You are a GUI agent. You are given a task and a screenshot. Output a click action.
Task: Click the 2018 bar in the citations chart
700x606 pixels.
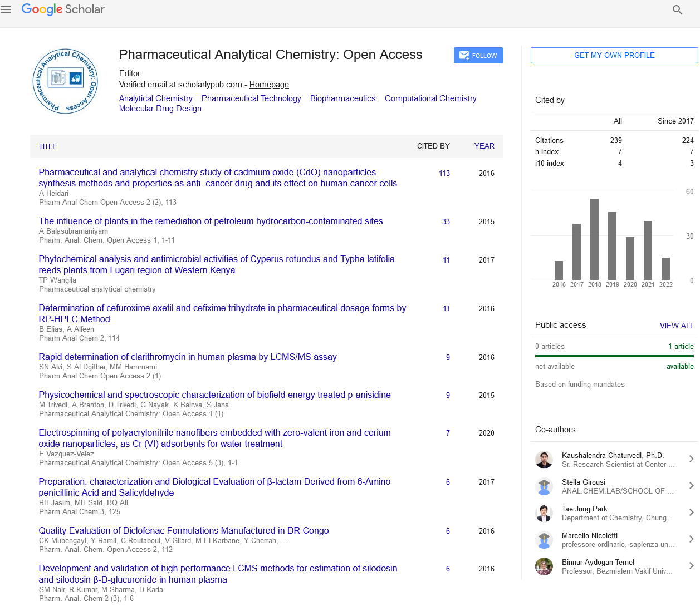595,239
